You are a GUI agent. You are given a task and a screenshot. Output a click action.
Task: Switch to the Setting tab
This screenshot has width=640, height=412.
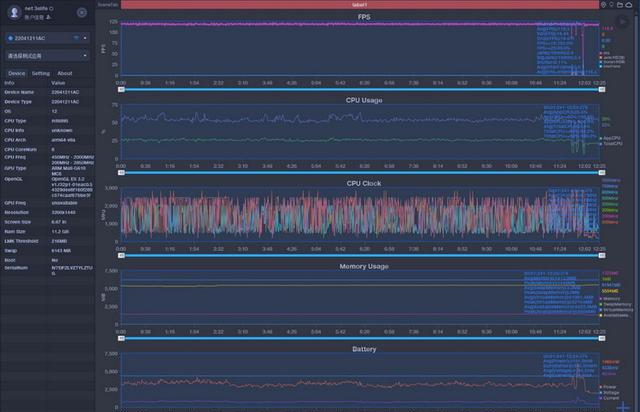[x=41, y=73]
